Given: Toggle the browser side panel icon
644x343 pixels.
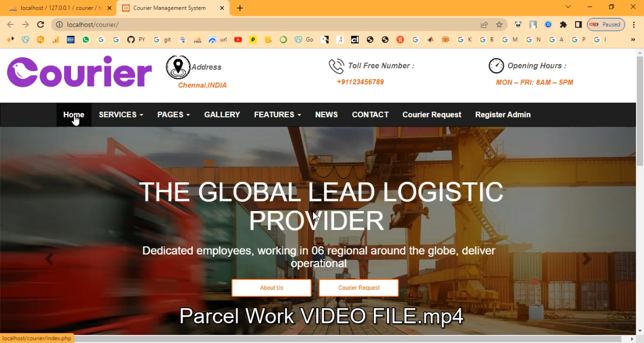Looking at the screenshot, I should [578, 24].
